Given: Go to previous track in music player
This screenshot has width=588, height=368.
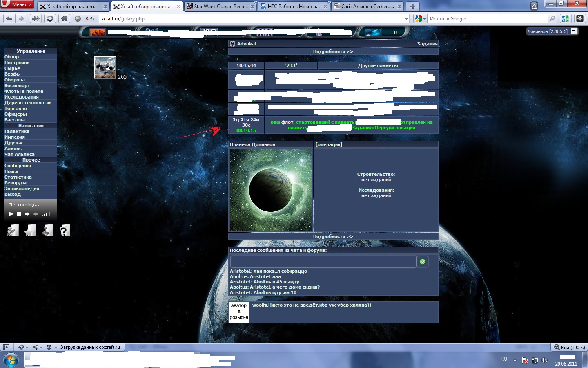Looking at the screenshot, I should [x=36, y=214].
